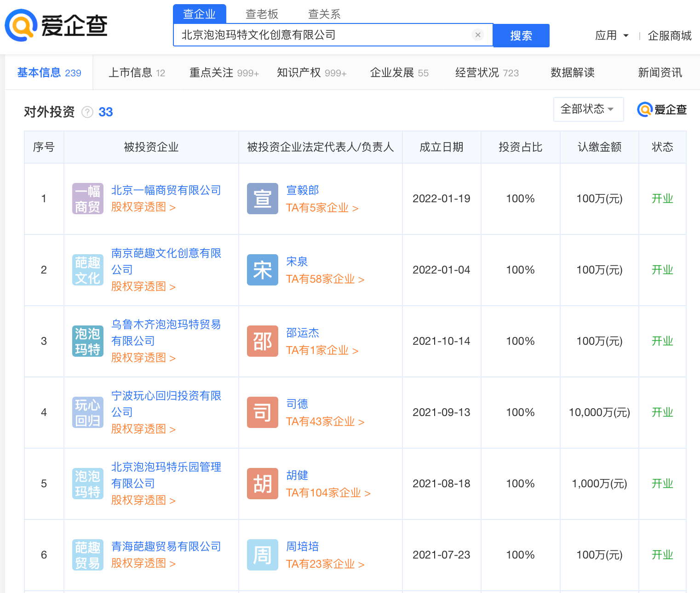Viewport: 700px width, 593px height.
Task: Click the 邵 avatar icon
Action: coord(263,341)
